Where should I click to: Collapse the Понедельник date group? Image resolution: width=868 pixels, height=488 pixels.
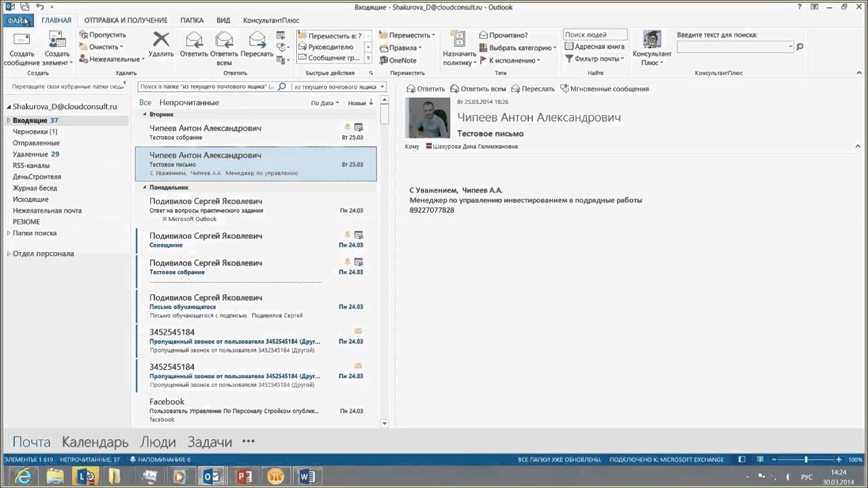coord(145,187)
